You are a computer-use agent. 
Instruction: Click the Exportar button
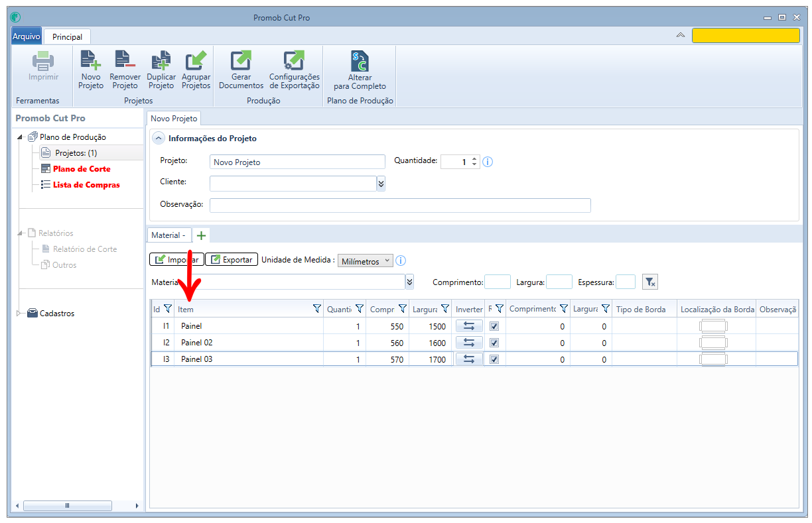tap(231, 260)
